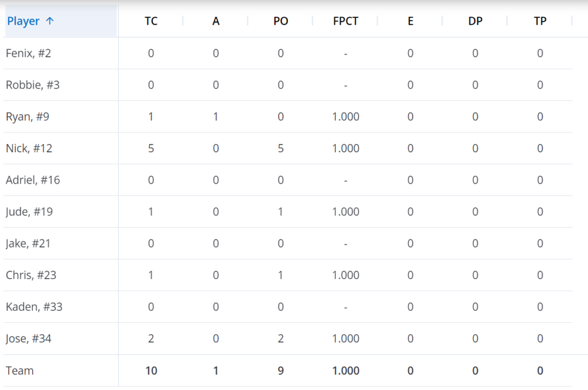The width and height of the screenshot is (588, 390).
Task: Sort by the A column header
Action: [216, 21]
